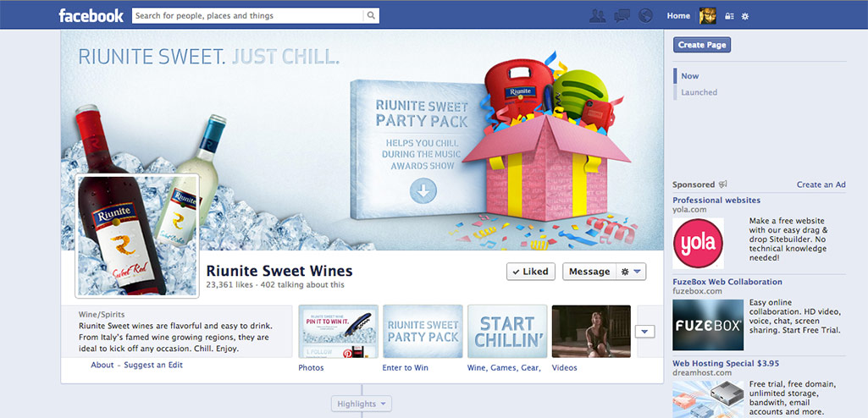Click the Message button
The height and width of the screenshot is (418, 868).
[589, 272]
